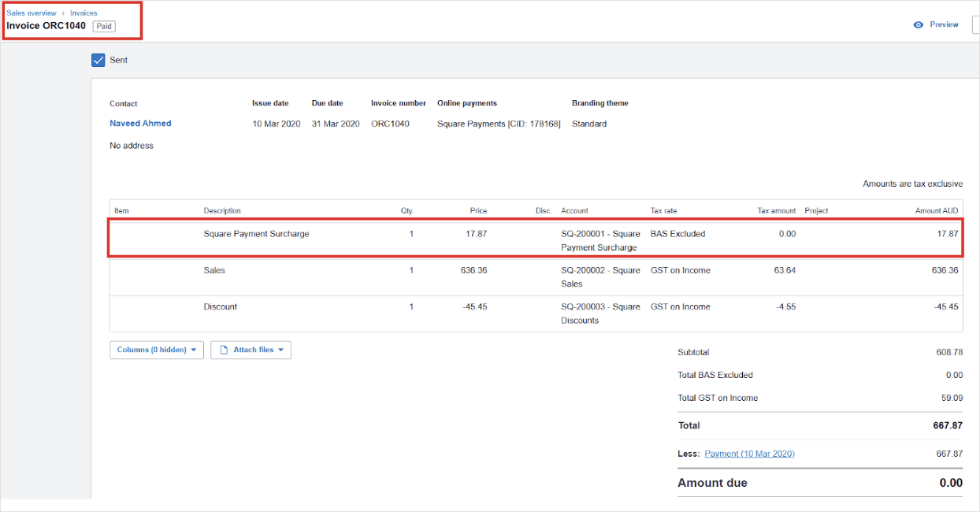The image size is (980, 512).
Task: Click invoice number ORC1040 value
Action: (390, 124)
